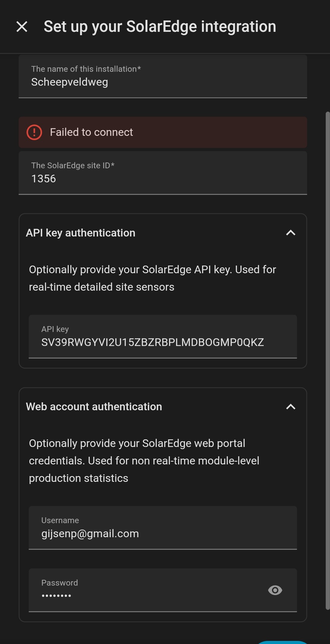
Task: Click the "API key authentication" section title
Action: tap(81, 233)
